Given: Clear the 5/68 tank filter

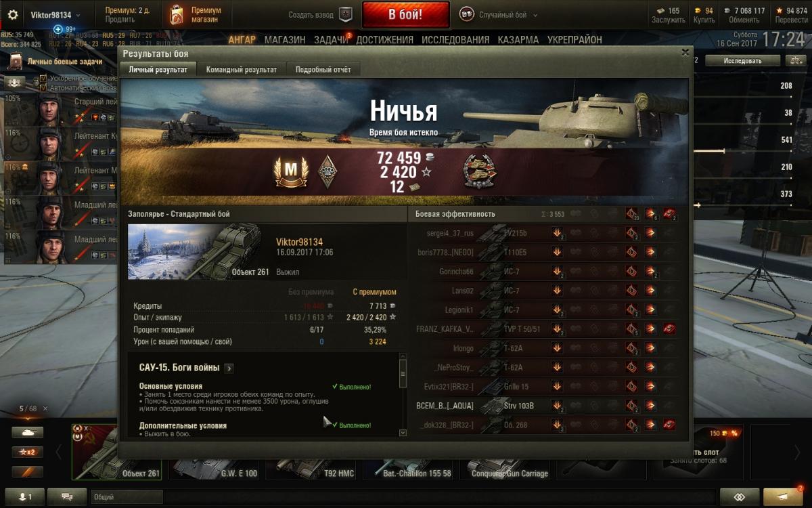Looking at the screenshot, I should tap(45, 408).
